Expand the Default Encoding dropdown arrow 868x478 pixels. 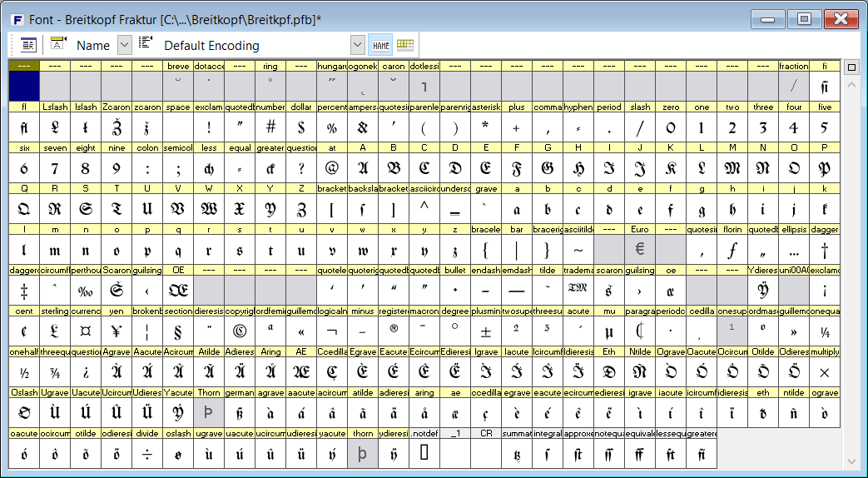click(358, 45)
